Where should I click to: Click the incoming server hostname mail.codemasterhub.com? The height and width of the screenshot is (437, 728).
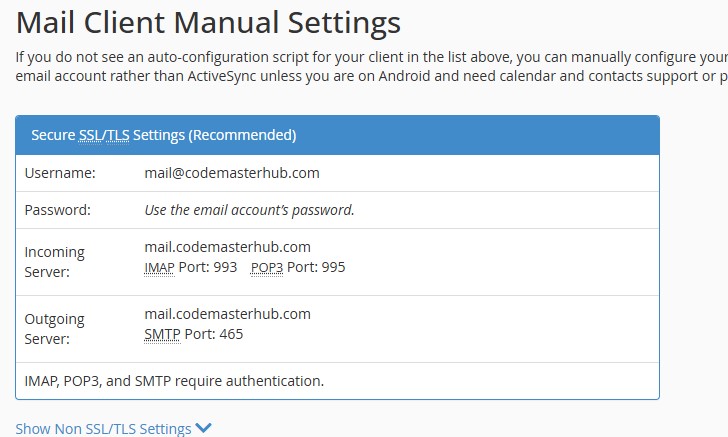point(228,247)
